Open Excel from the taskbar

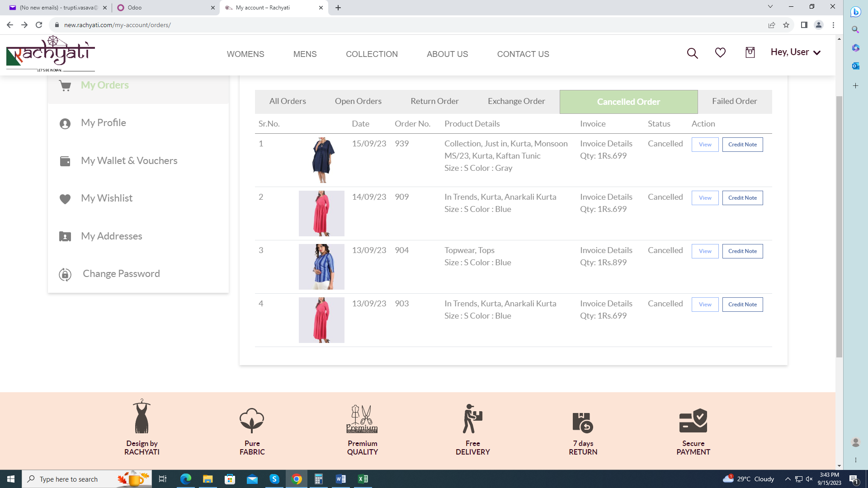363,479
